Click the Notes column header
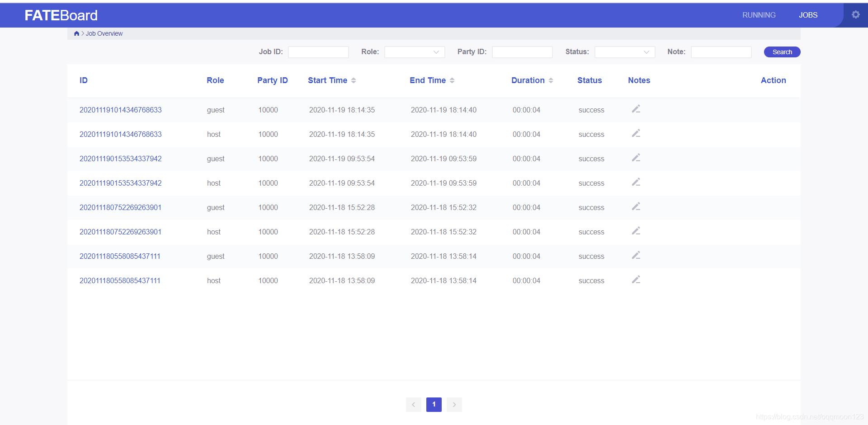The image size is (868, 425). pyautogui.click(x=639, y=80)
